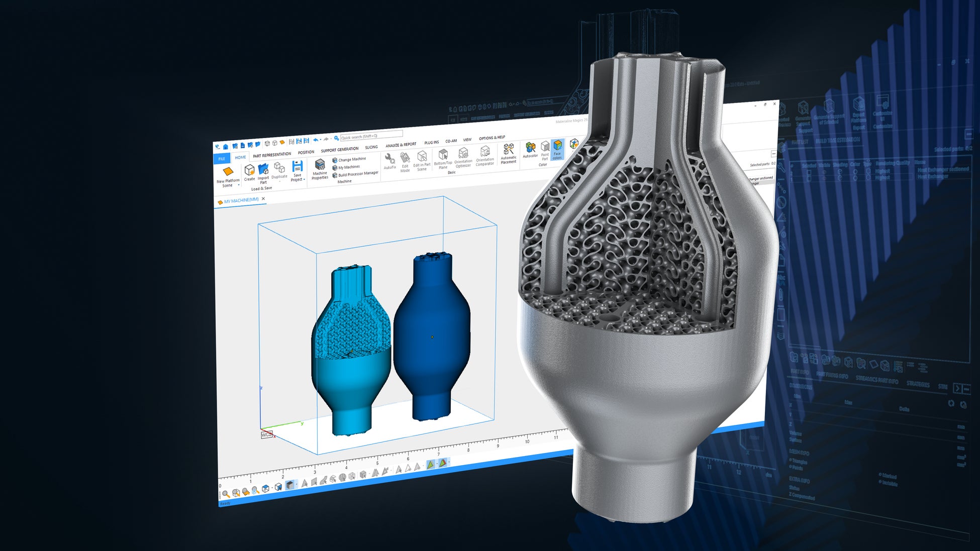
Task: Toggle the green triangle display button
Action: pos(431,464)
